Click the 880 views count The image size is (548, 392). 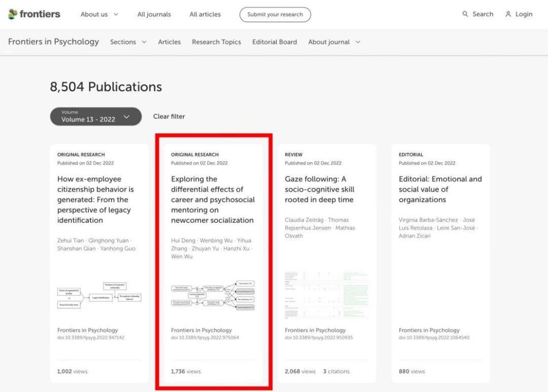(412, 371)
